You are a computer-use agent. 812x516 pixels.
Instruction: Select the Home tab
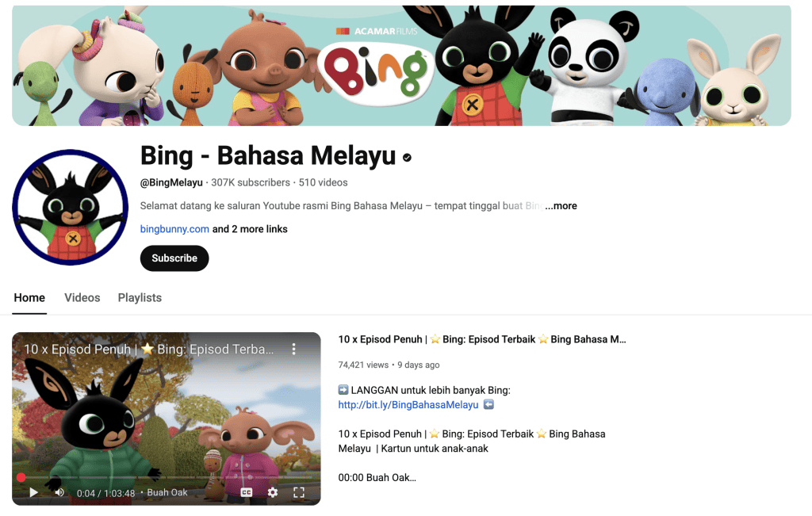pos(29,297)
